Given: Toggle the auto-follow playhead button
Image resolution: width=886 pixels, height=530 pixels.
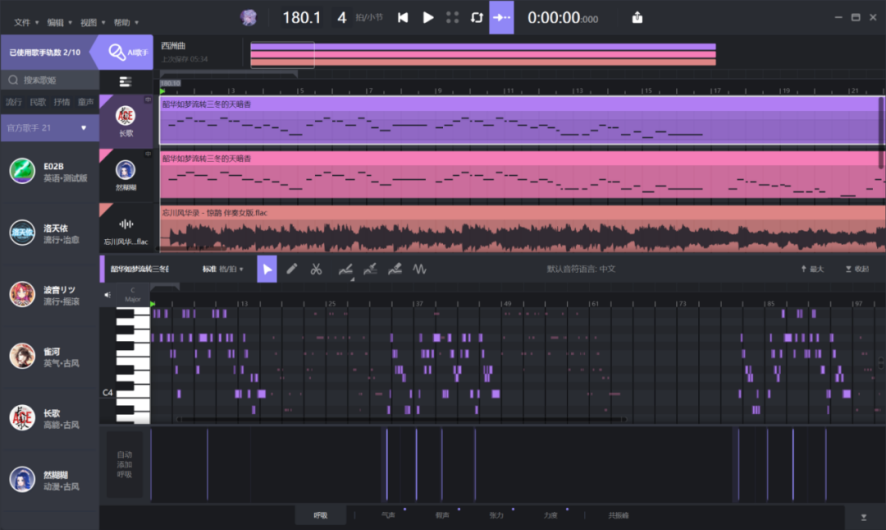Looking at the screenshot, I should (501, 18).
